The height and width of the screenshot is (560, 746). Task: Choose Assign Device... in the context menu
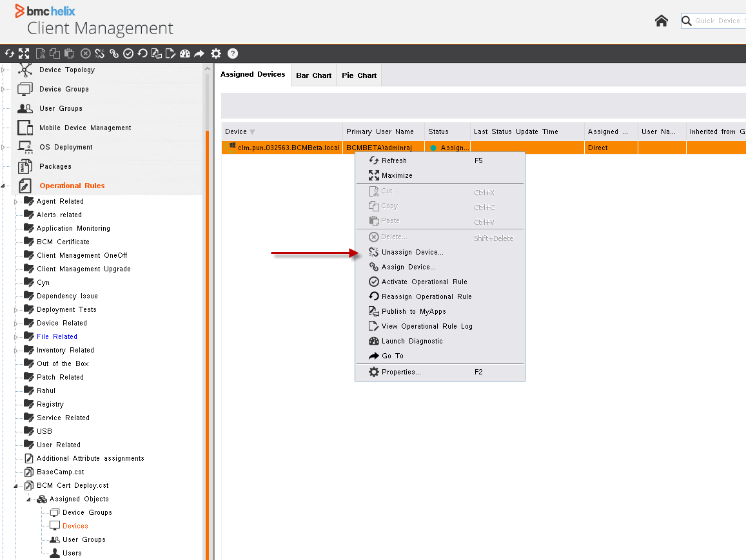pyautogui.click(x=440, y=267)
